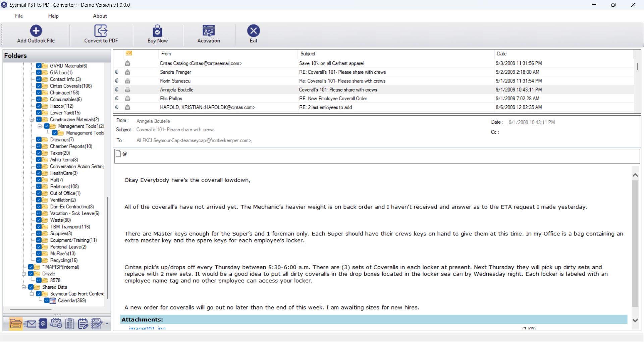Screen dimensions: 644x342
Task: Collapse the Seymour-Cap Front Conference node
Action: [32, 294]
